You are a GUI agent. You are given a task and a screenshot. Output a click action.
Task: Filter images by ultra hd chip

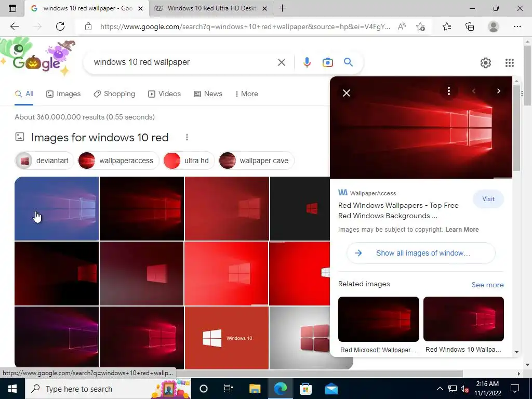coord(189,161)
